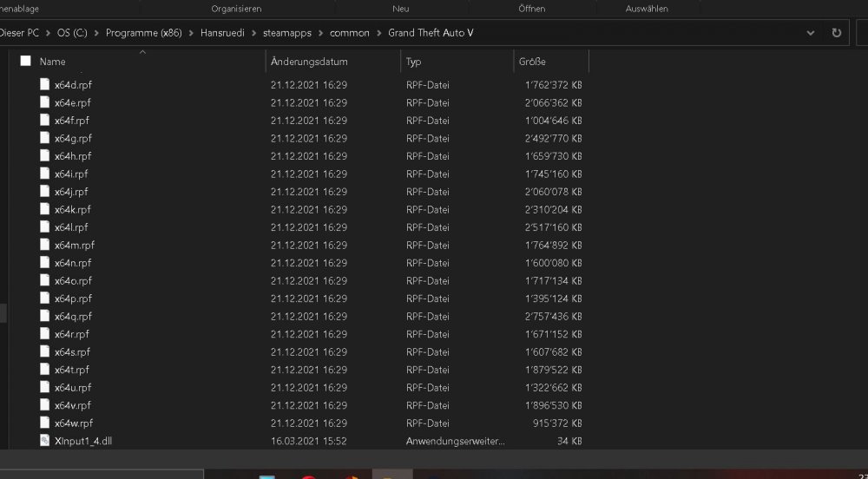The image size is (868, 479).
Task: Expand the chevron after Programme (x86)
Action: click(x=191, y=33)
